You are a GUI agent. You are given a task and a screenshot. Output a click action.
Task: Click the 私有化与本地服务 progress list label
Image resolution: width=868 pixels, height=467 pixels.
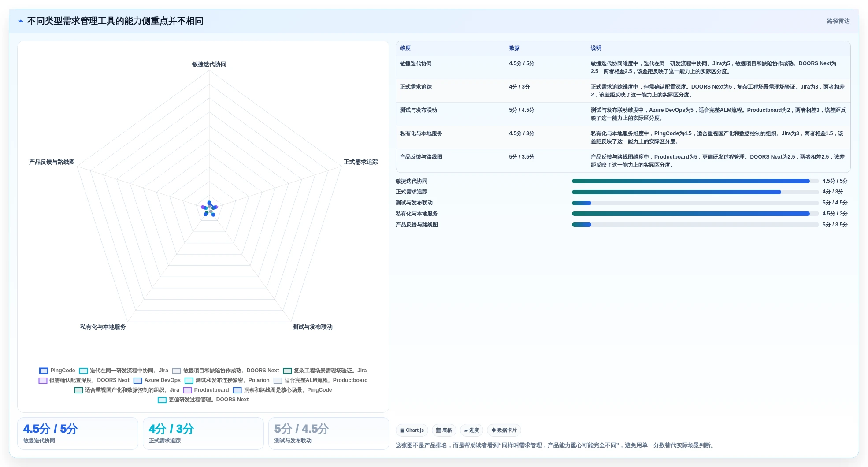coord(417,214)
